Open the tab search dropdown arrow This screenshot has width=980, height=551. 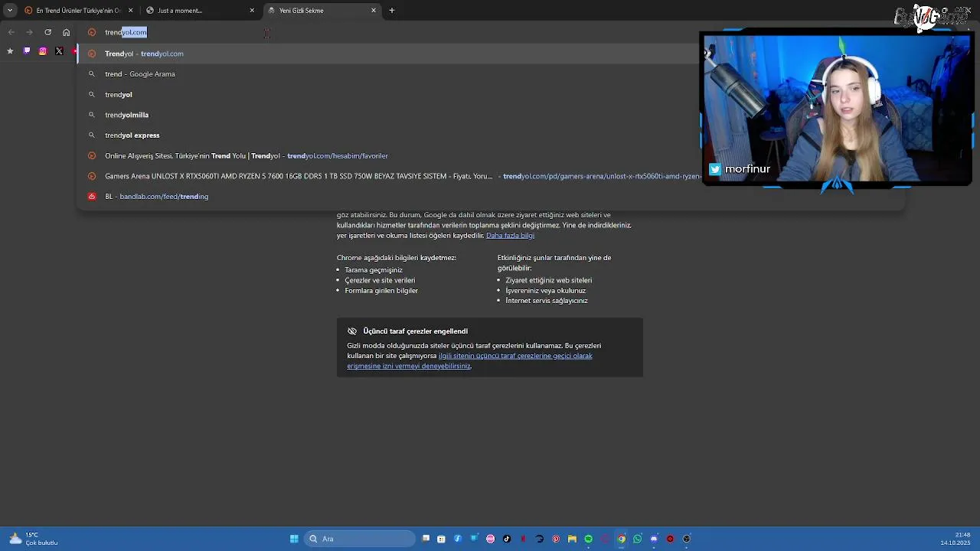pyautogui.click(x=10, y=11)
